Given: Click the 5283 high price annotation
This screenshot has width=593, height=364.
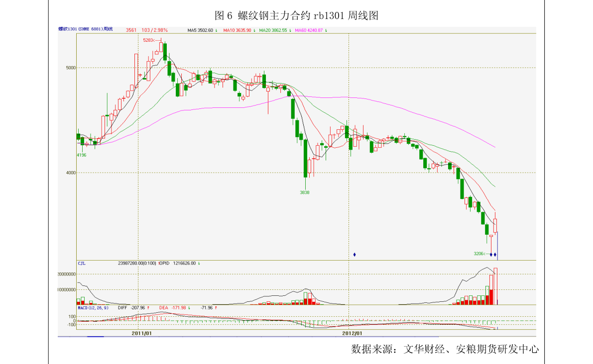Looking at the screenshot, I should (x=150, y=40).
